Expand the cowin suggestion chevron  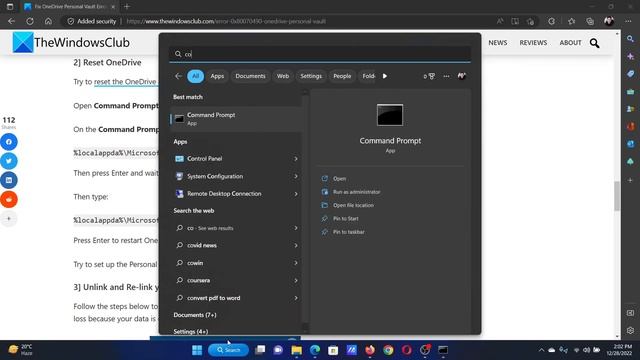pos(296,263)
